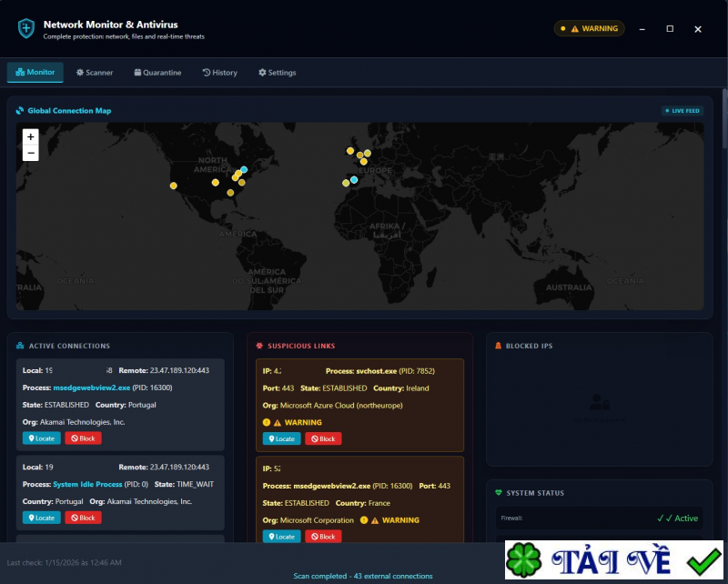Zoom in with the map plus control

tap(31, 137)
